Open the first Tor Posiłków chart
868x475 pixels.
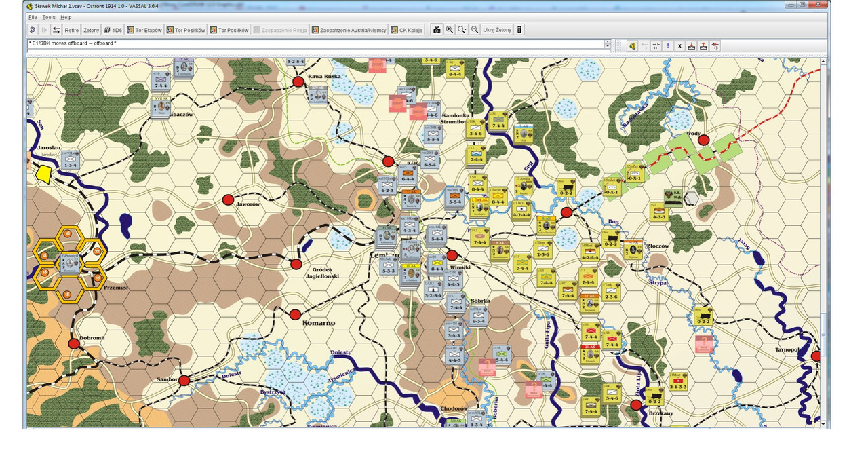pyautogui.click(x=186, y=30)
